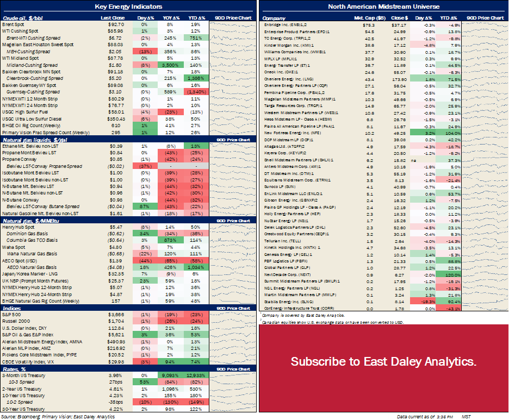Select the 'Alerian MLP Index, AMZ' label
The image size is (509, 420).
pyautogui.click(x=26, y=348)
